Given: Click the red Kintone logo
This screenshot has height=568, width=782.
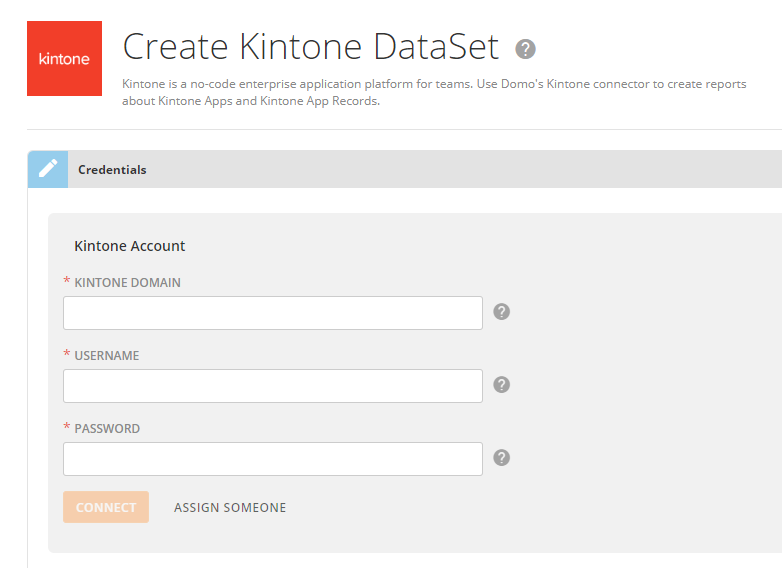Looking at the screenshot, I should (x=64, y=58).
